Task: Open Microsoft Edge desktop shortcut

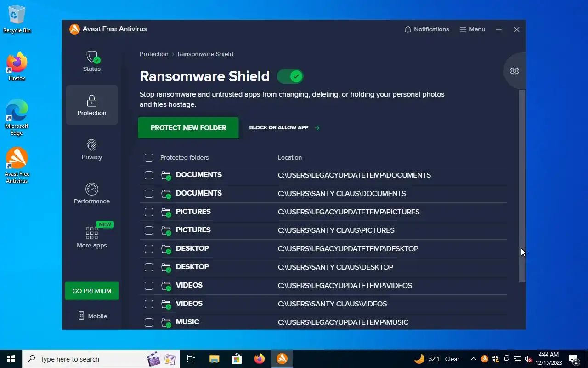Action: (17, 118)
